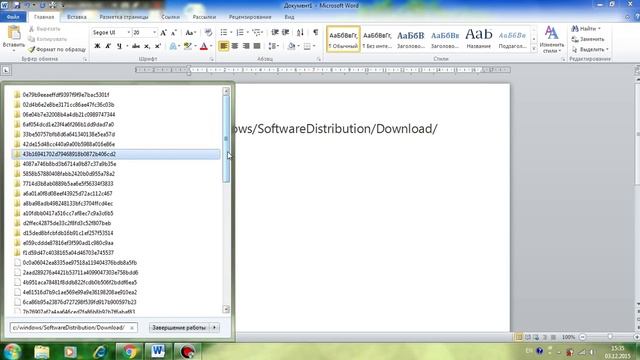Viewport: 640px width, 360px height.
Task: Open file starting with 0c0a06042ea8335
Action: (116, 262)
